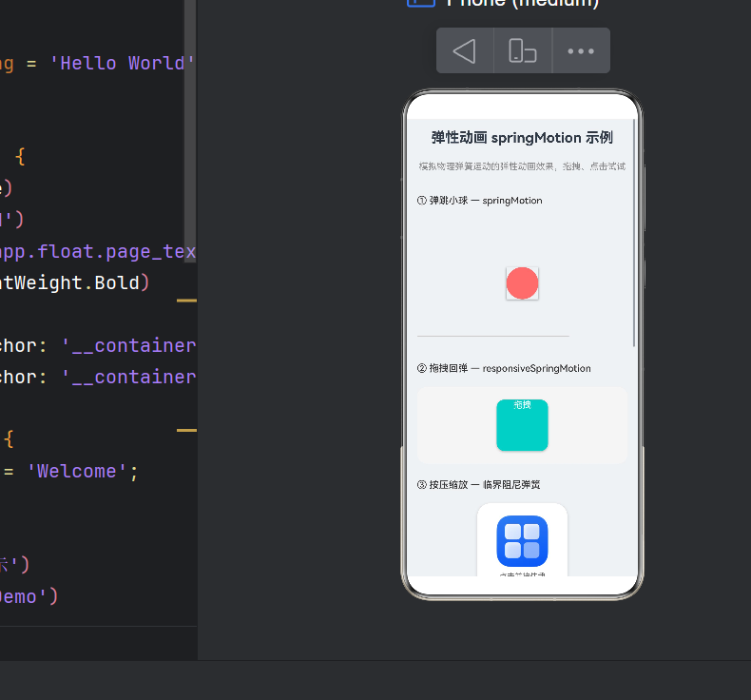Viewport: 751px width, 700px height.
Task: Click the phone device icon beside the profile name
Action: pyautogui.click(x=421, y=4)
